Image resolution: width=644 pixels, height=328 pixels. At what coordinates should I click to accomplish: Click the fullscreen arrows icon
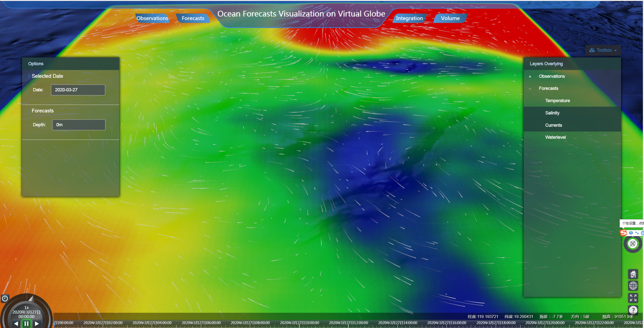(633, 298)
